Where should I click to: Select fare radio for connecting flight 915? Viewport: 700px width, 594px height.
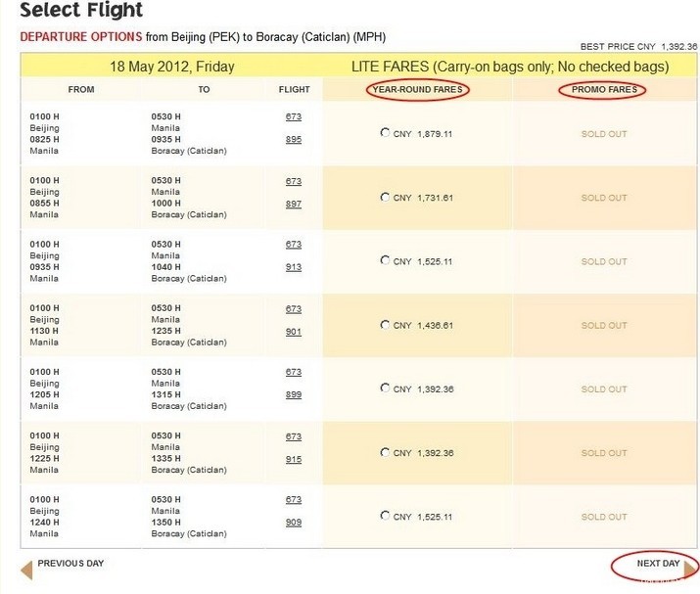(385, 452)
